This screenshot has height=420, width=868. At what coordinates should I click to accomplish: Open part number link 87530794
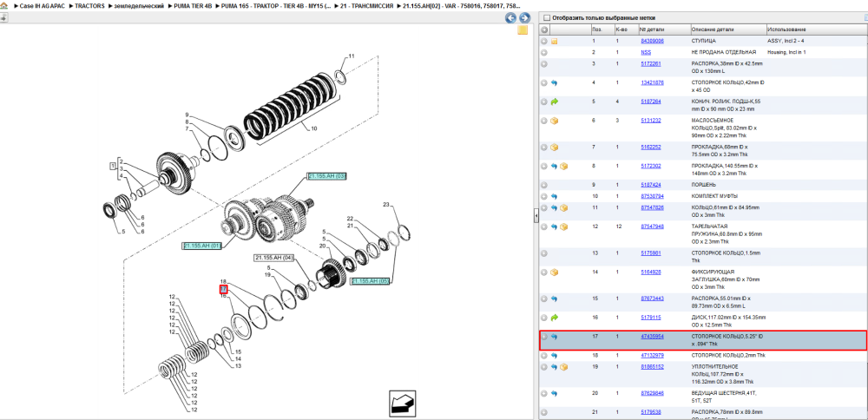click(652, 196)
